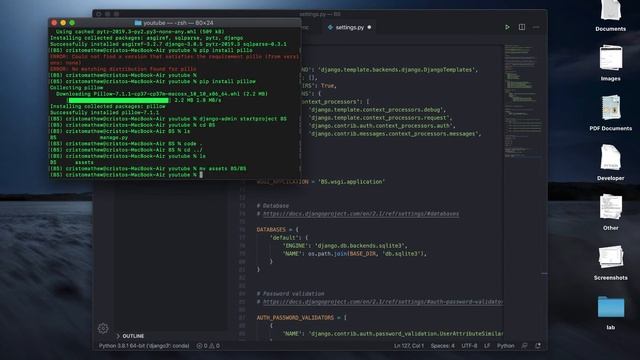Screen dimensions: 640x360
Task: Click the Python file icon on settings.py tab
Action: pos(330,27)
